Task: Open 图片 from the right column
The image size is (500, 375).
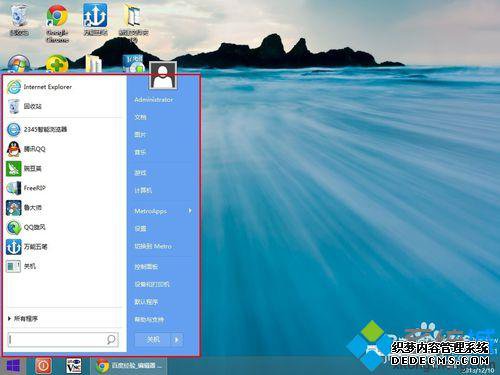Action: pos(140,135)
